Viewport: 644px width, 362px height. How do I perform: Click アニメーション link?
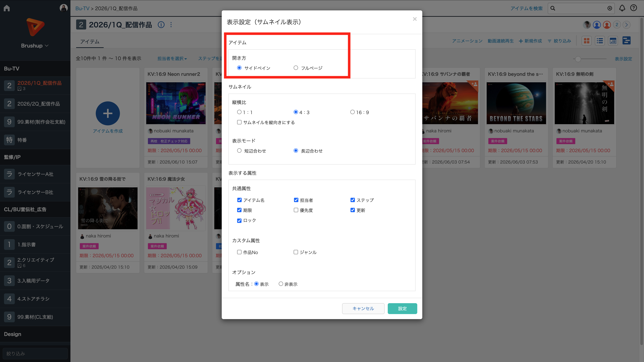pyautogui.click(x=467, y=41)
